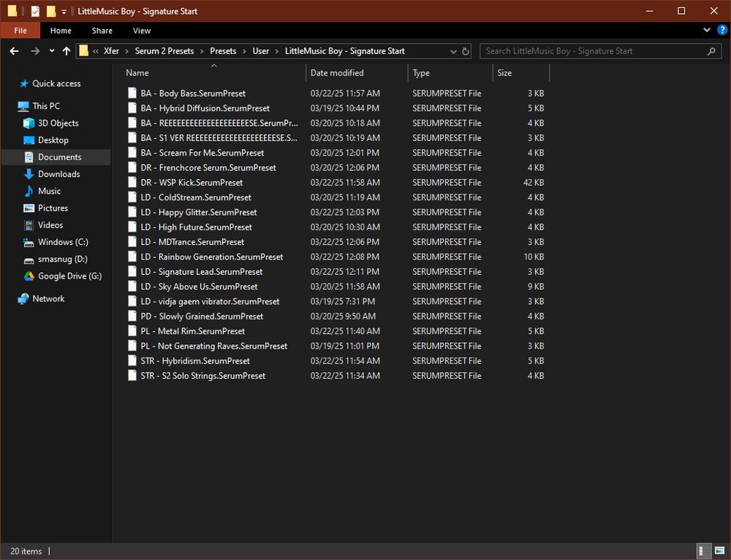
Task: Open the recent locations dropdown arrow
Action: click(52, 51)
